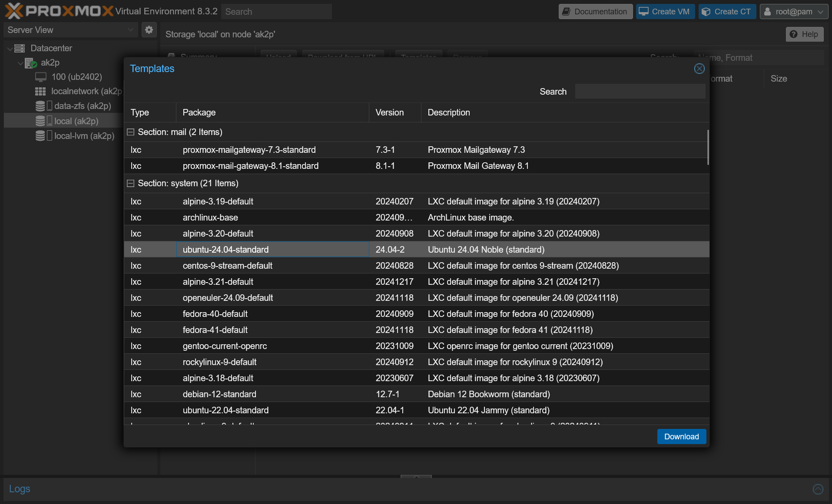This screenshot has width=832, height=504.
Task: Sort by Description column header
Action: tap(565, 112)
